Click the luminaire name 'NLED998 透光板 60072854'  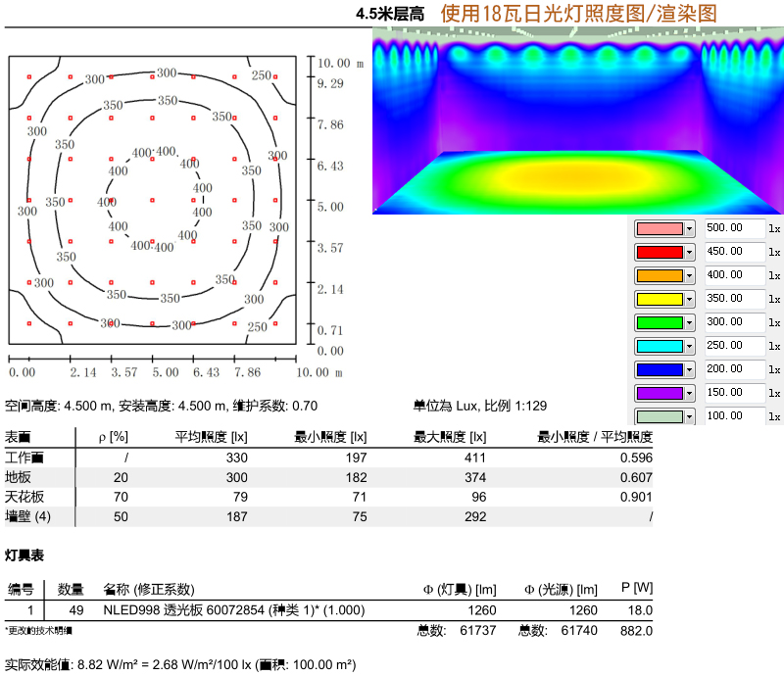click(184, 610)
